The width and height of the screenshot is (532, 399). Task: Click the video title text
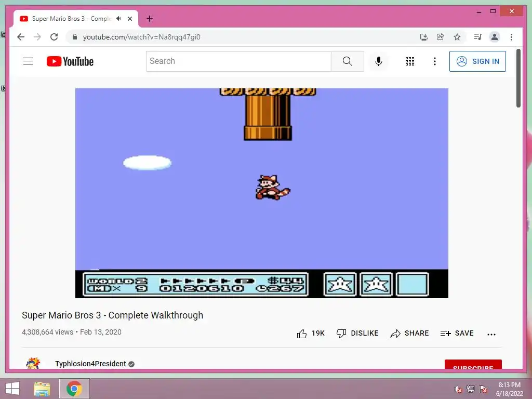coord(112,315)
